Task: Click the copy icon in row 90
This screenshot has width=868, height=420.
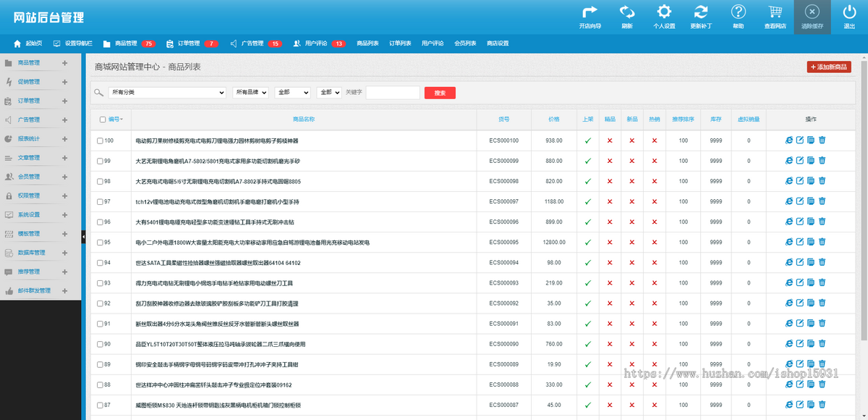Action: coord(811,343)
